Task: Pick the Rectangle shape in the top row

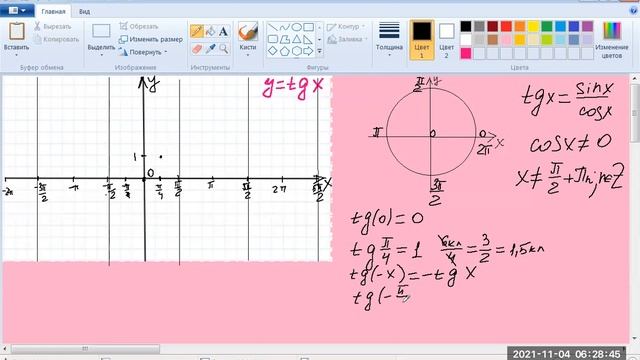Action: click(x=309, y=27)
